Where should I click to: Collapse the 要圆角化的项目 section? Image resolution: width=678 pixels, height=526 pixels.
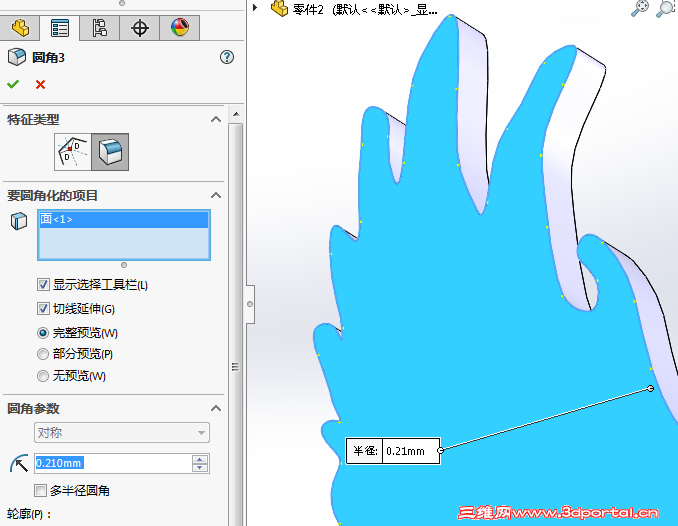216,196
